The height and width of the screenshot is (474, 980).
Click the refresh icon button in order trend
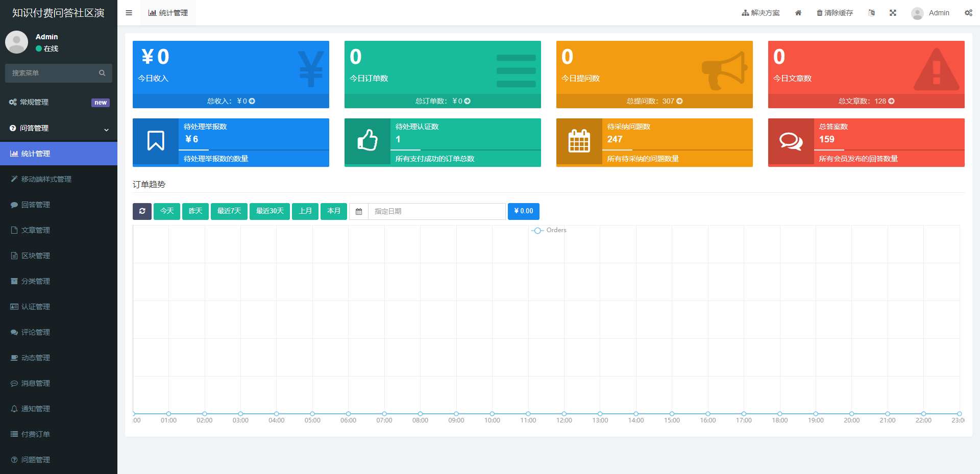[x=142, y=211]
